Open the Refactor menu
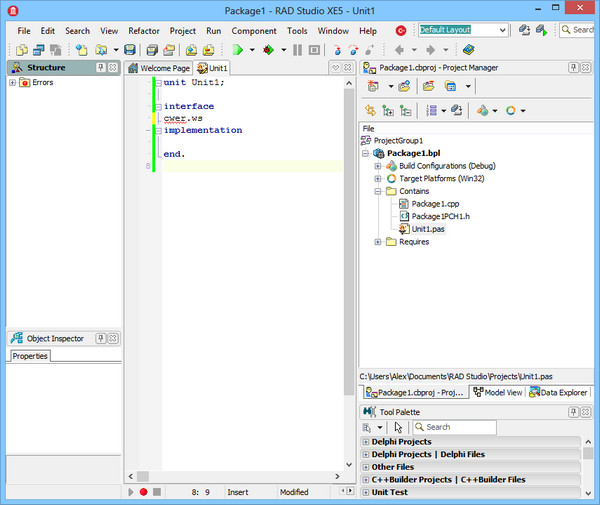 click(x=143, y=31)
